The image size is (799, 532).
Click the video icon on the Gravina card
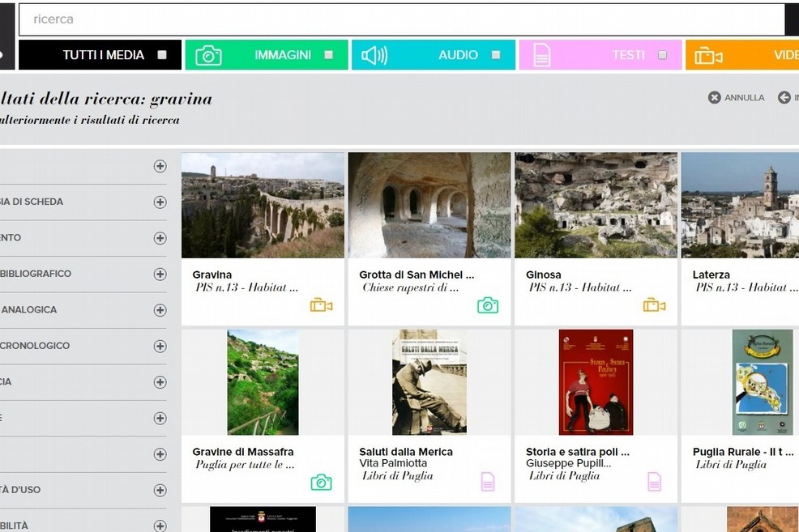(321, 305)
